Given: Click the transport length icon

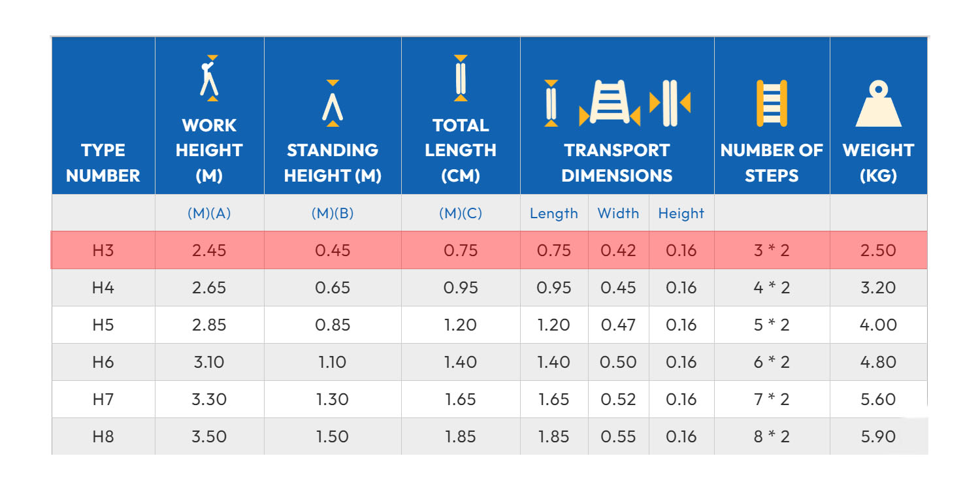Looking at the screenshot, I should [551, 103].
